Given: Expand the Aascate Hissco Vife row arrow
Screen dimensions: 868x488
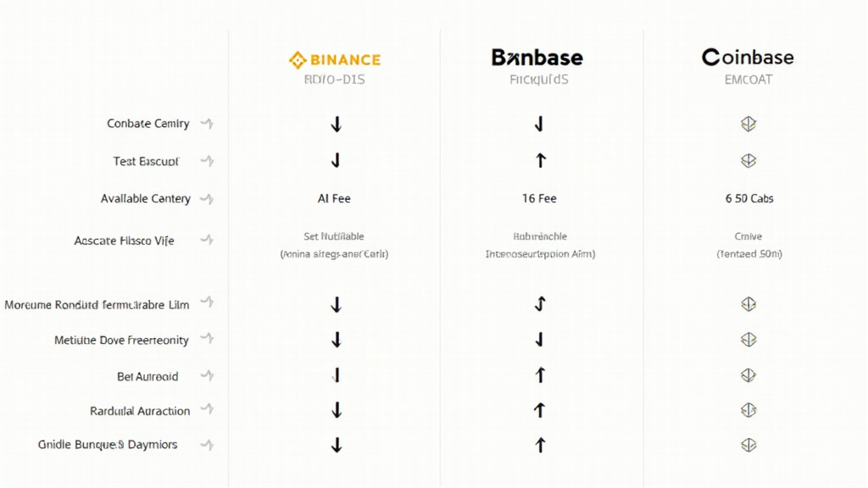Looking at the screenshot, I should tap(207, 240).
